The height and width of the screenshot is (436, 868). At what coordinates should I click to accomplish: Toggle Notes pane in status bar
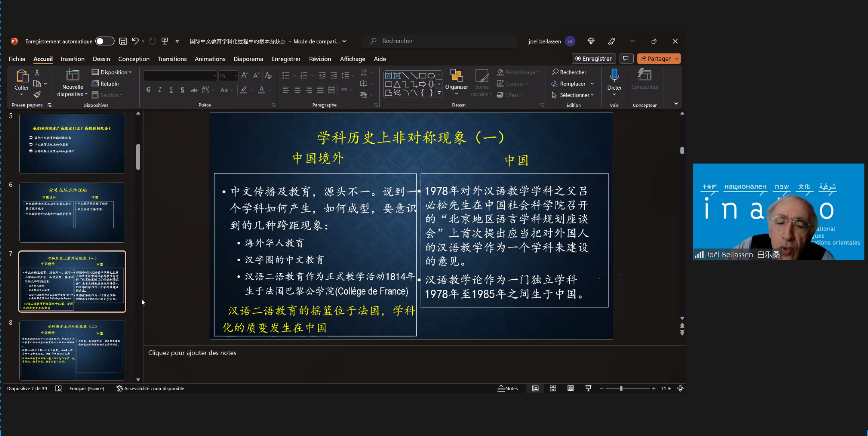click(508, 388)
